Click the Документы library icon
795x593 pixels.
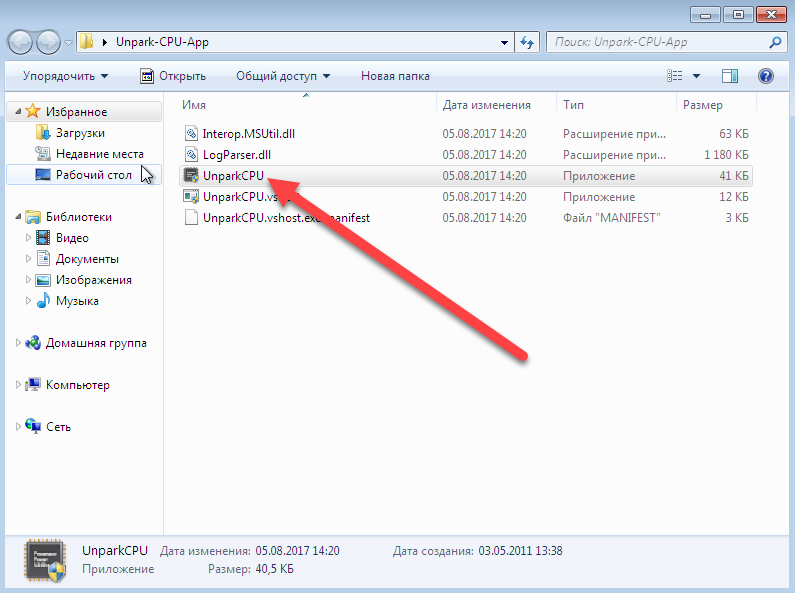43,258
